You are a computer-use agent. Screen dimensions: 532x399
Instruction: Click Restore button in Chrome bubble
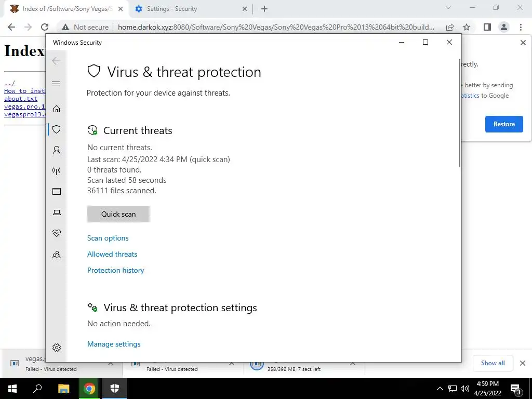coord(504,124)
